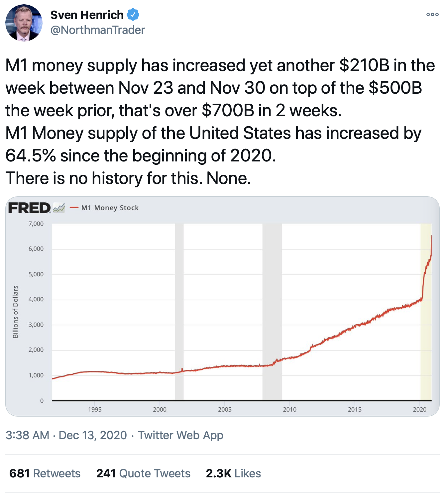Click the 7,000 value on the y-axis
448x493 pixels.
[36, 224]
